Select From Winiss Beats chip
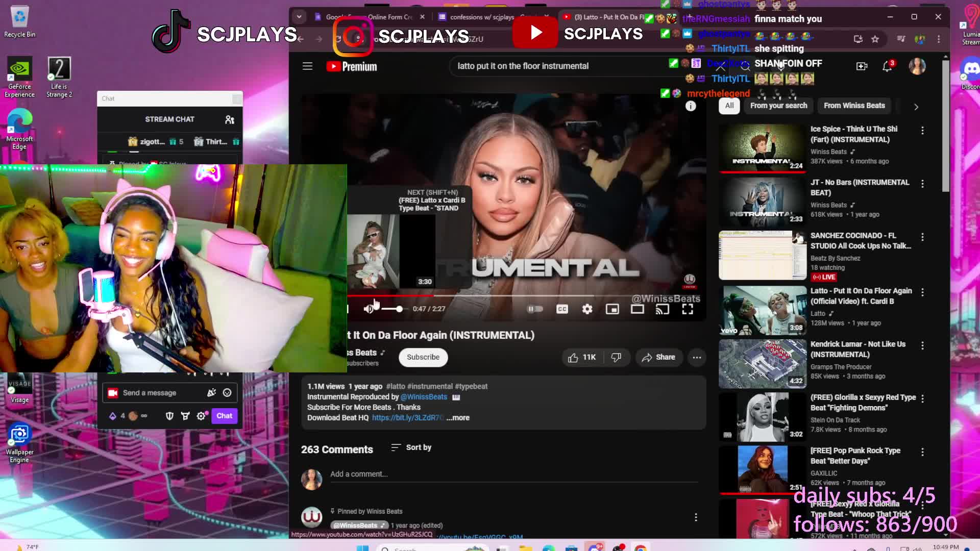 pyautogui.click(x=854, y=106)
